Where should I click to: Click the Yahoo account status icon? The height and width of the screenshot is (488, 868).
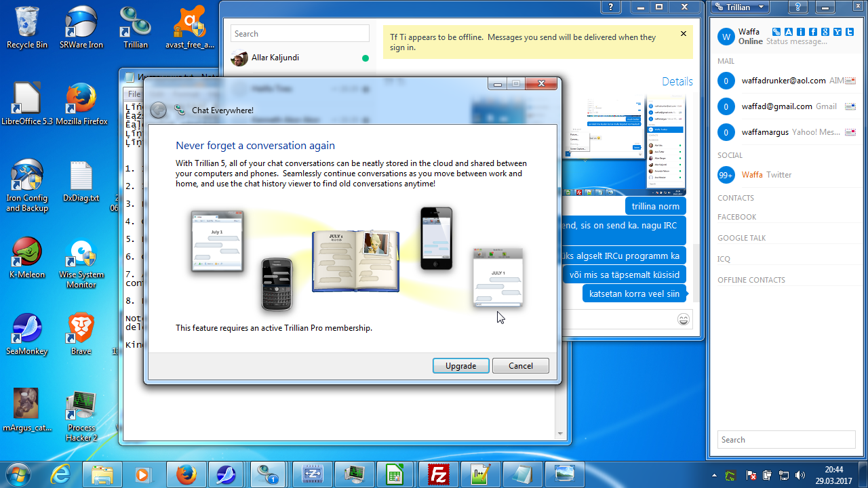tap(837, 32)
